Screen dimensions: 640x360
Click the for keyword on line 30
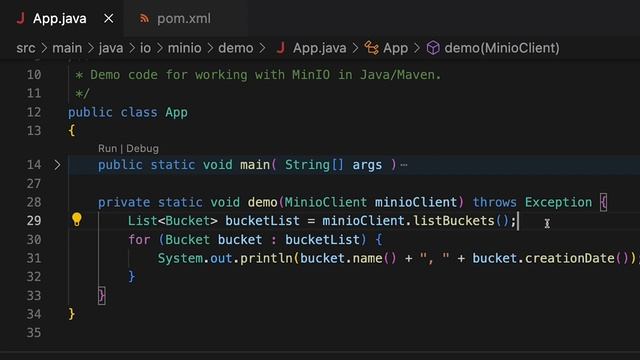click(x=139, y=240)
